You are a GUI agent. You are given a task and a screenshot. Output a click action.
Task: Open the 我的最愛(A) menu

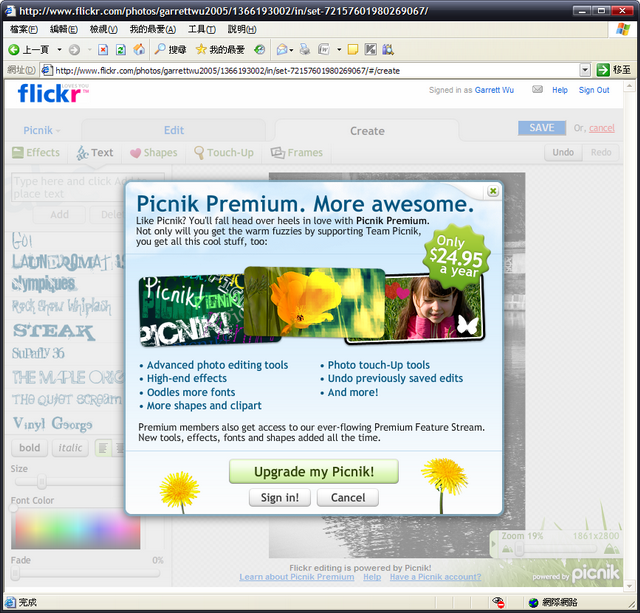(x=152, y=29)
